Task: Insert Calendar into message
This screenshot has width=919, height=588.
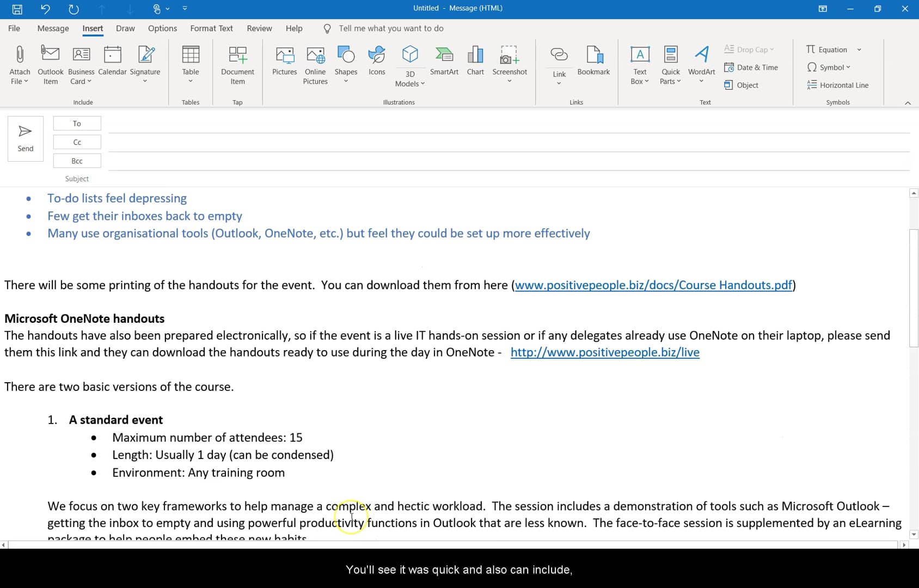Action: click(x=112, y=61)
